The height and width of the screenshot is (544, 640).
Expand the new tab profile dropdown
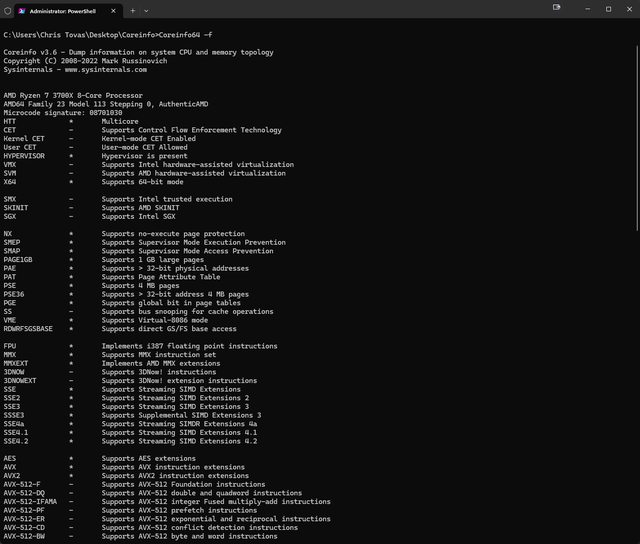148,9
